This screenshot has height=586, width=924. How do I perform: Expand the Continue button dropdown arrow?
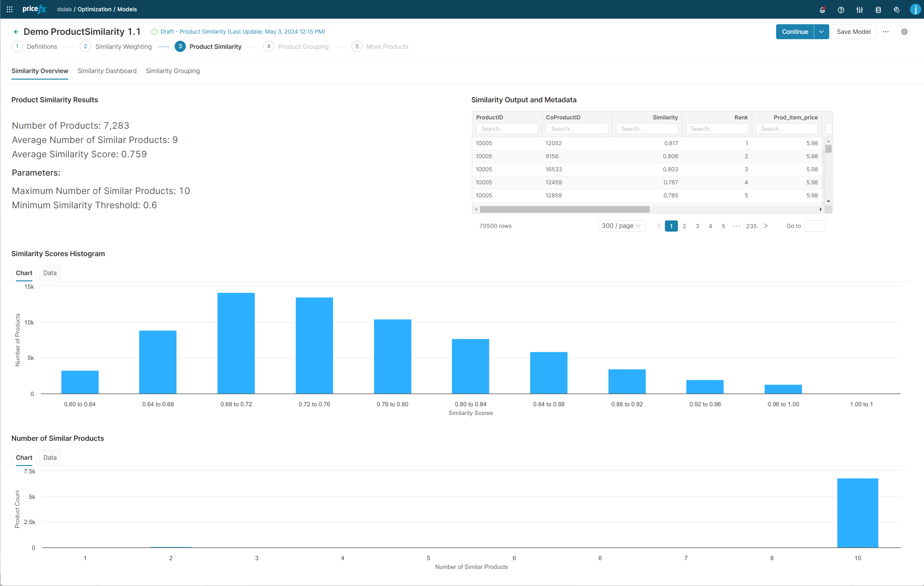[x=821, y=32]
